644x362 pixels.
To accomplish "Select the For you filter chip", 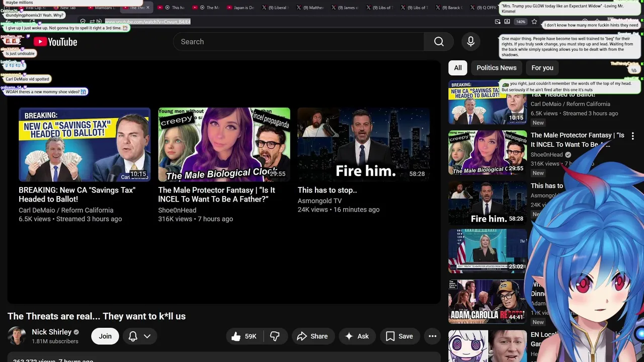I will (542, 68).
